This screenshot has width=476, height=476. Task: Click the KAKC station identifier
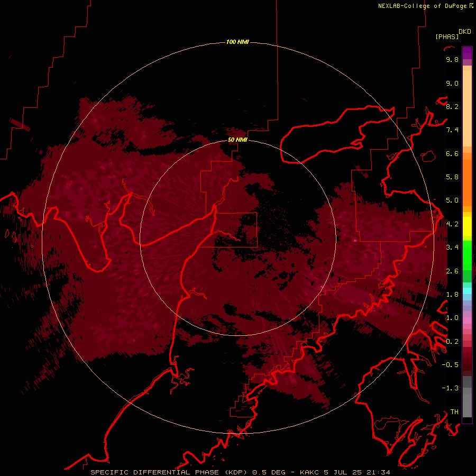tap(309, 472)
